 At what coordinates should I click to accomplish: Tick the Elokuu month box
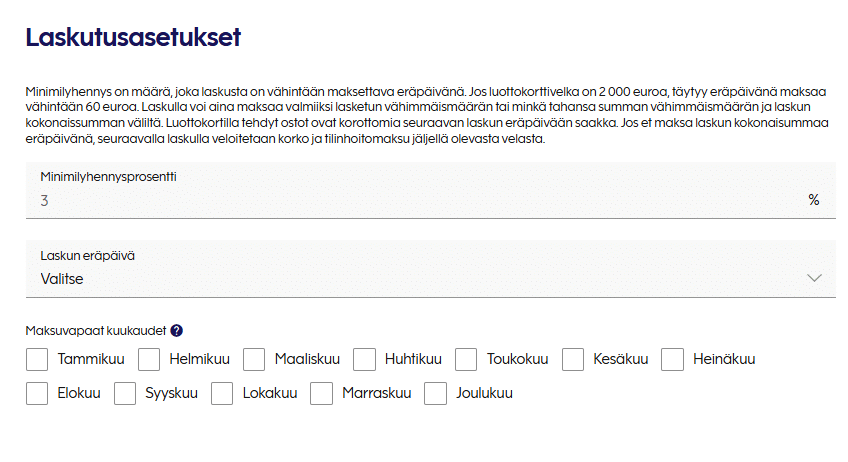click(37, 394)
